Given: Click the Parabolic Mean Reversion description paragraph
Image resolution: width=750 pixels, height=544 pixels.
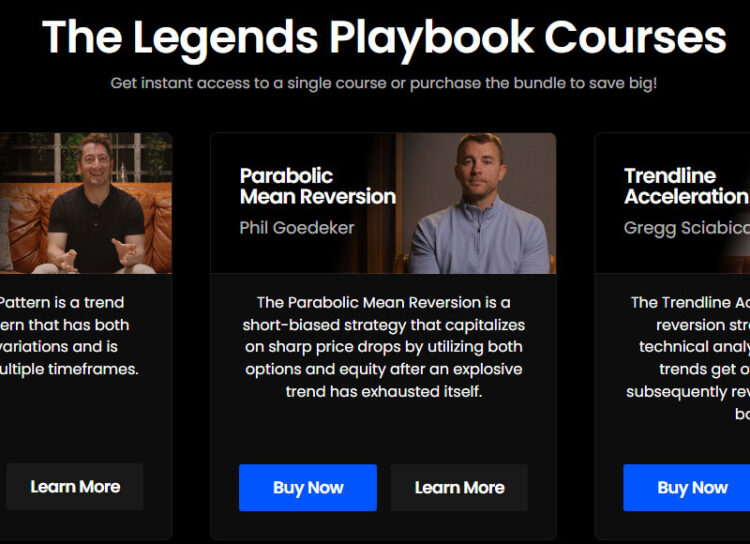Looking at the screenshot, I should click(384, 347).
